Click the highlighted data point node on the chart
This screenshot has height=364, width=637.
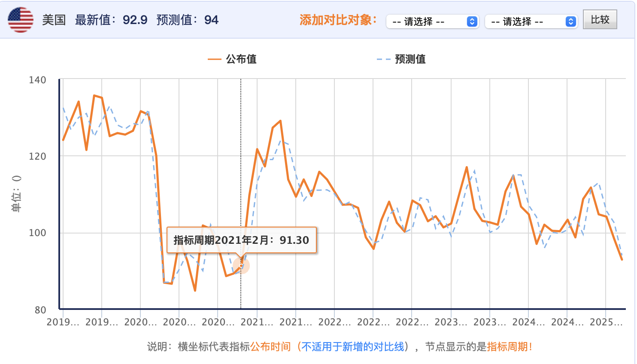coord(242,265)
